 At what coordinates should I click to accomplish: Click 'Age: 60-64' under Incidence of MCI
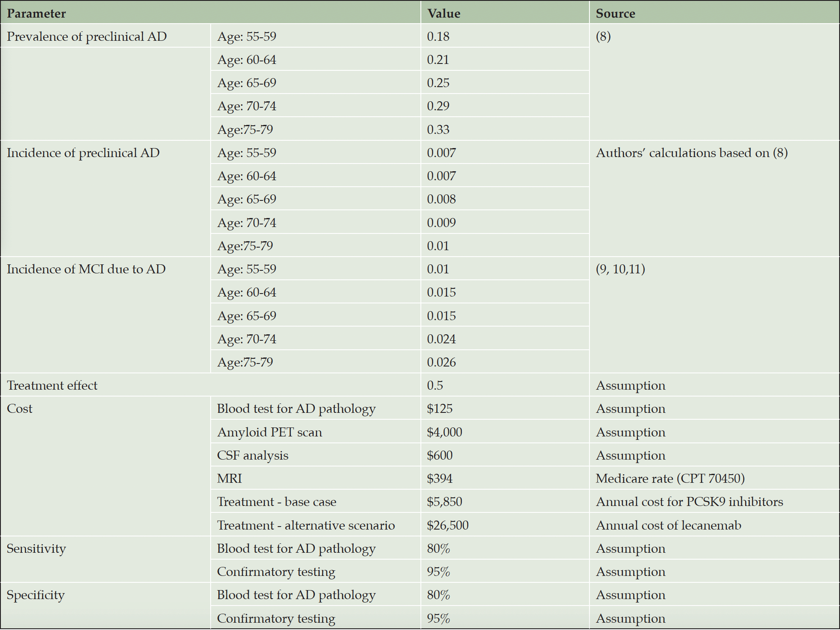[247, 293]
